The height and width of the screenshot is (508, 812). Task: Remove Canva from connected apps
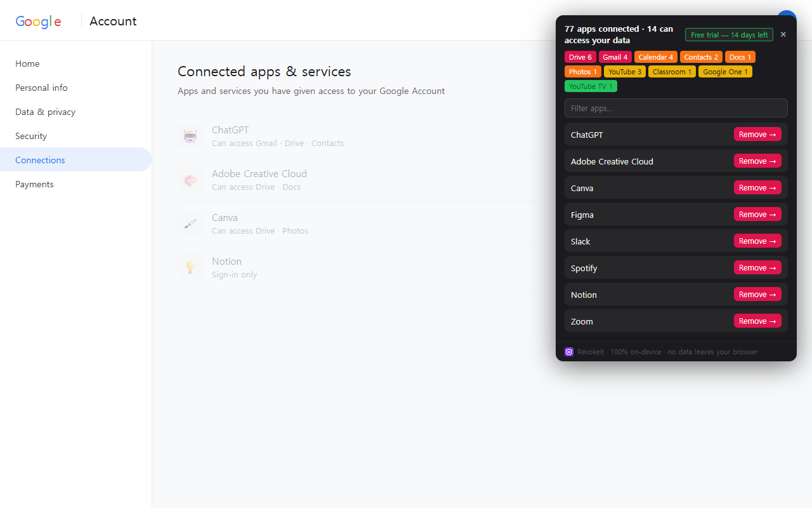tap(757, 188)
